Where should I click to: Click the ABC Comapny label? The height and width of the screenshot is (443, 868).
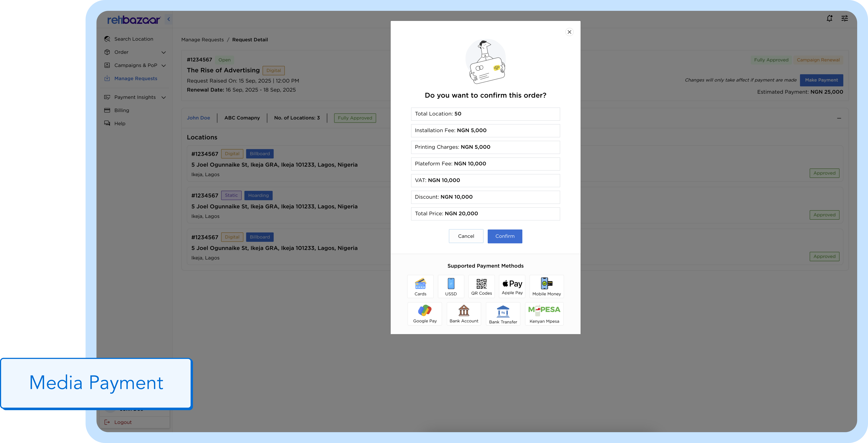(242, 118)
